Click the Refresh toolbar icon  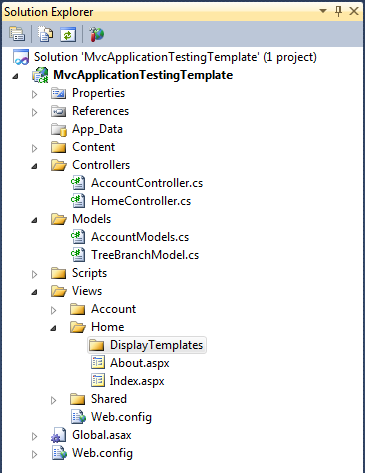tap(68, 34)
